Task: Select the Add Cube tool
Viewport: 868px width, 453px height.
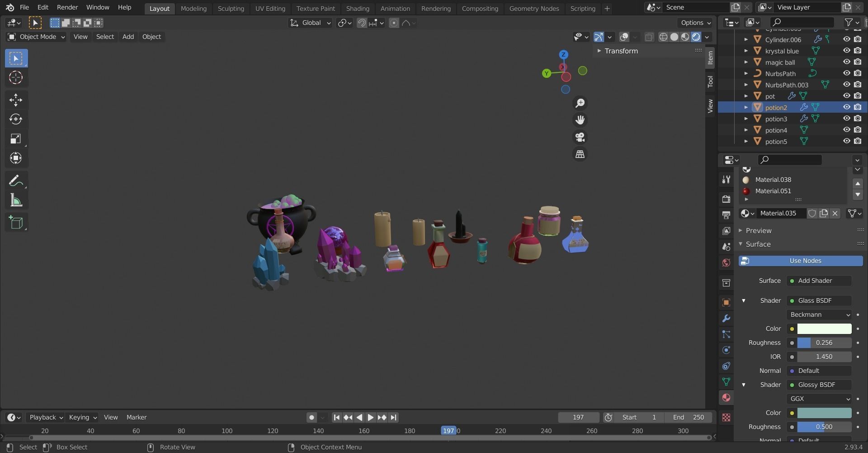Action: pos(16,223)
